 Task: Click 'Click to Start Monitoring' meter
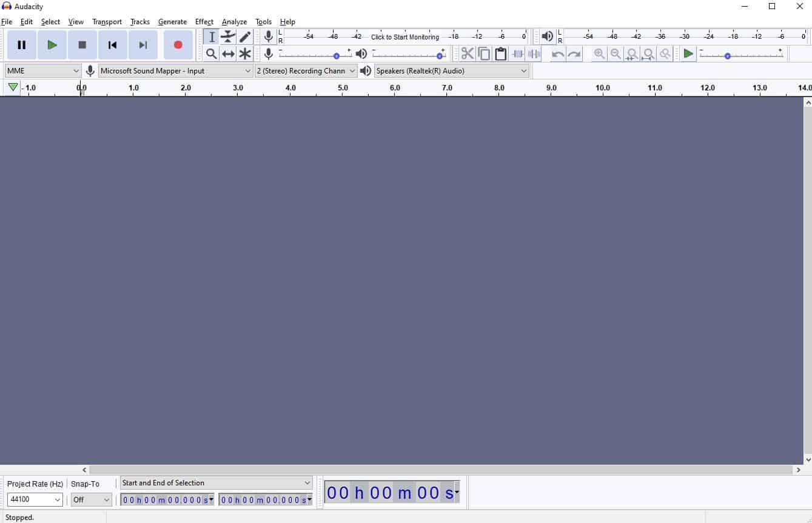pos(404,37)
